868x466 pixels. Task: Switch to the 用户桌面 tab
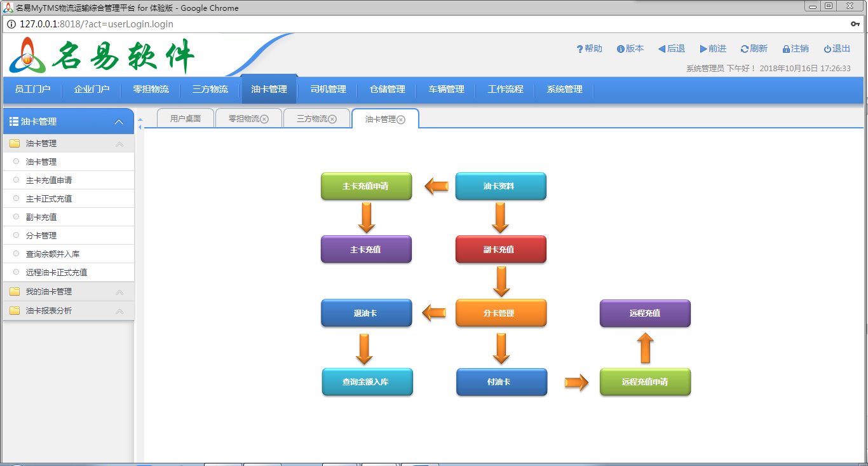click(186, 119)
